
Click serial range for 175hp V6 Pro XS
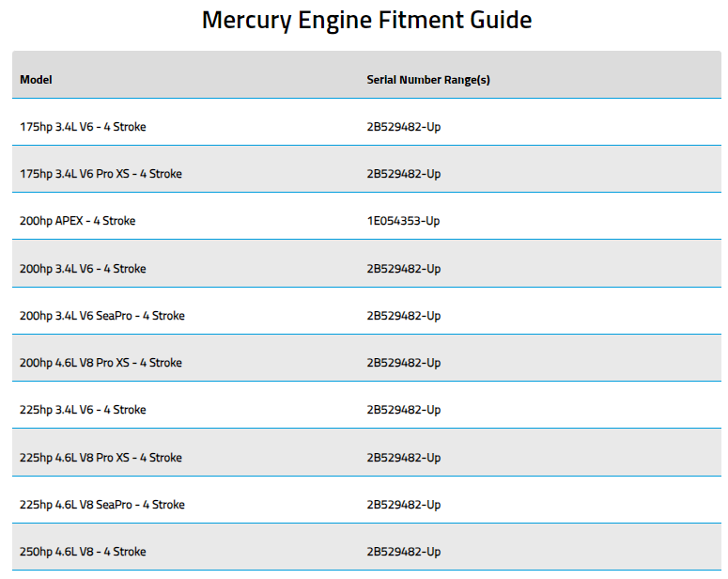click(404, 174)
